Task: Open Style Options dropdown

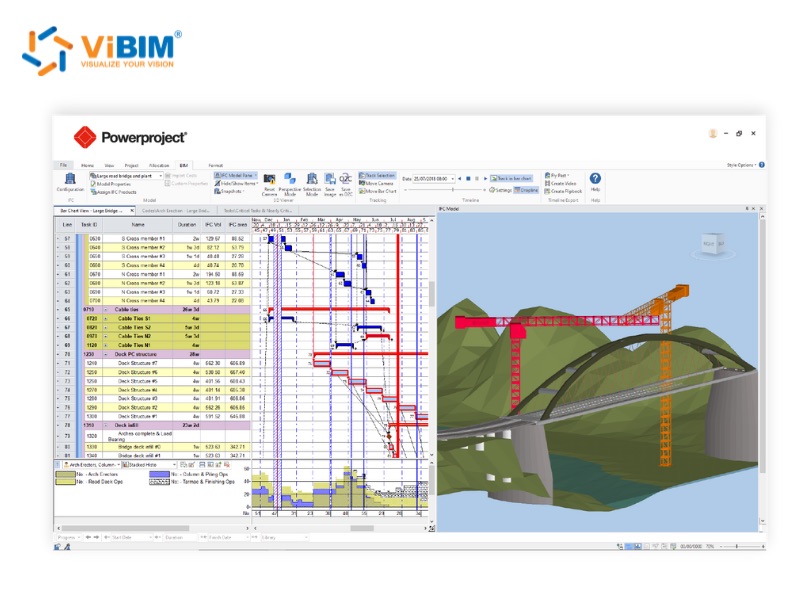Action: coord(741,165)
